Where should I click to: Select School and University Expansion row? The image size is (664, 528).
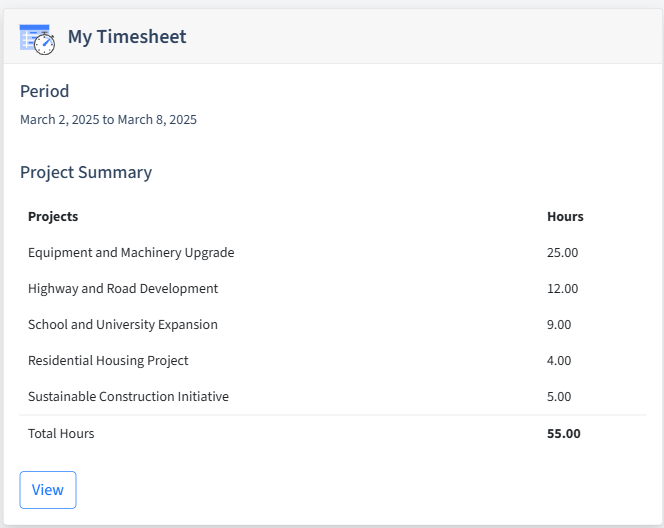coord(333,324)
